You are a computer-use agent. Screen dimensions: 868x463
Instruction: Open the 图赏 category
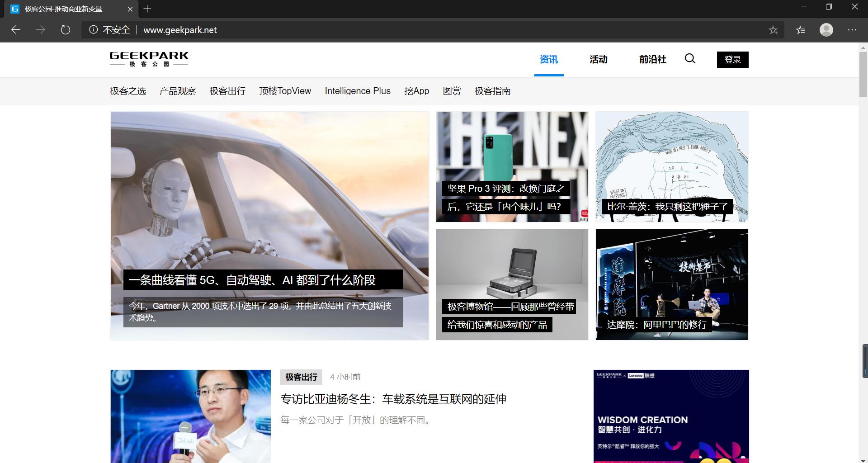click(452, 91)
